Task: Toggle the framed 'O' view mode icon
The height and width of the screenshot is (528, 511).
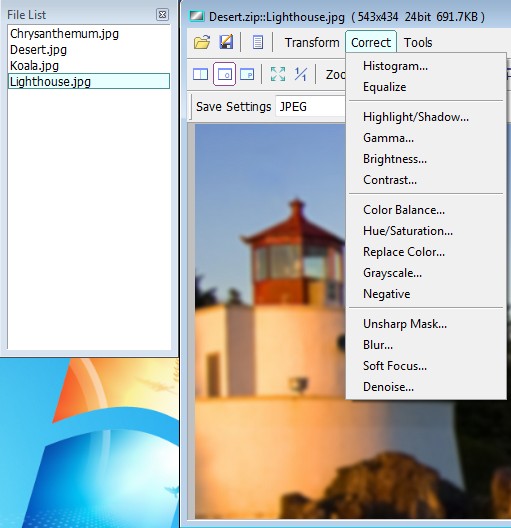Action: coord(224,74)
